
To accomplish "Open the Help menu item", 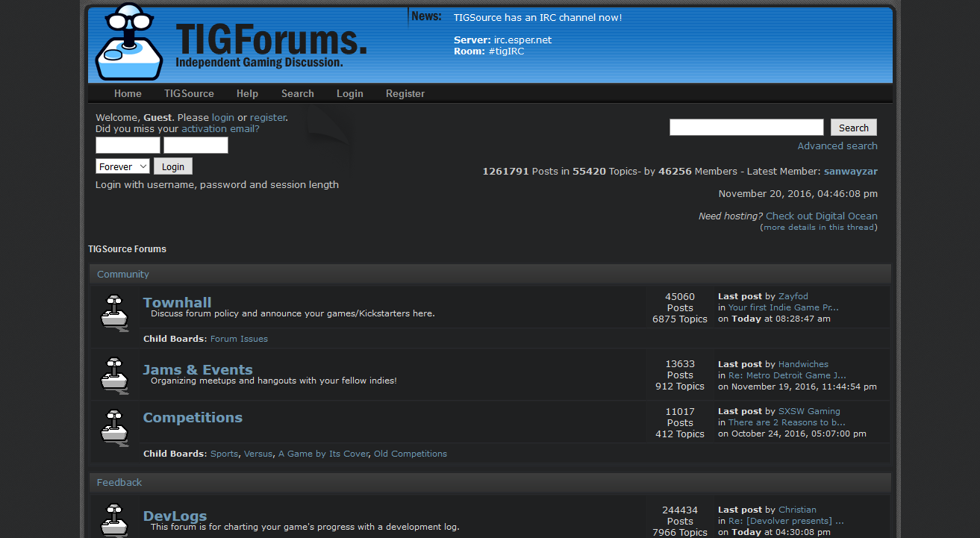I will click(247, 94).
